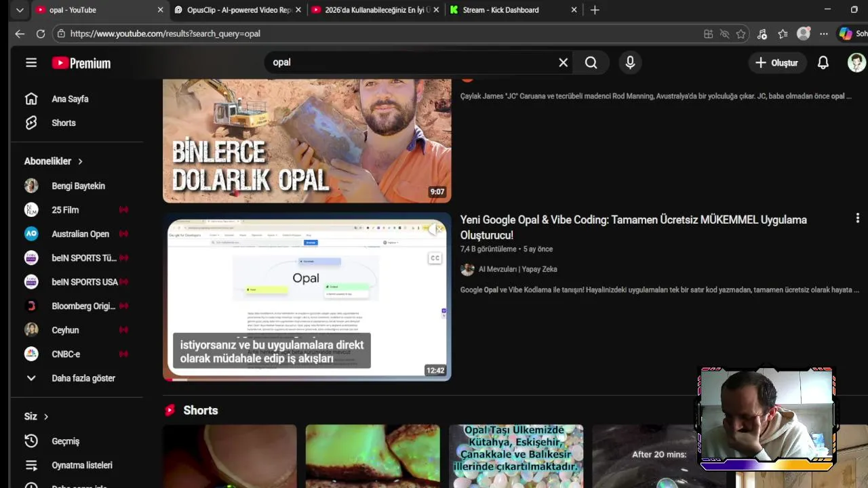Expand Abonelikler subscriptions chevron

[x=80, y=161]
